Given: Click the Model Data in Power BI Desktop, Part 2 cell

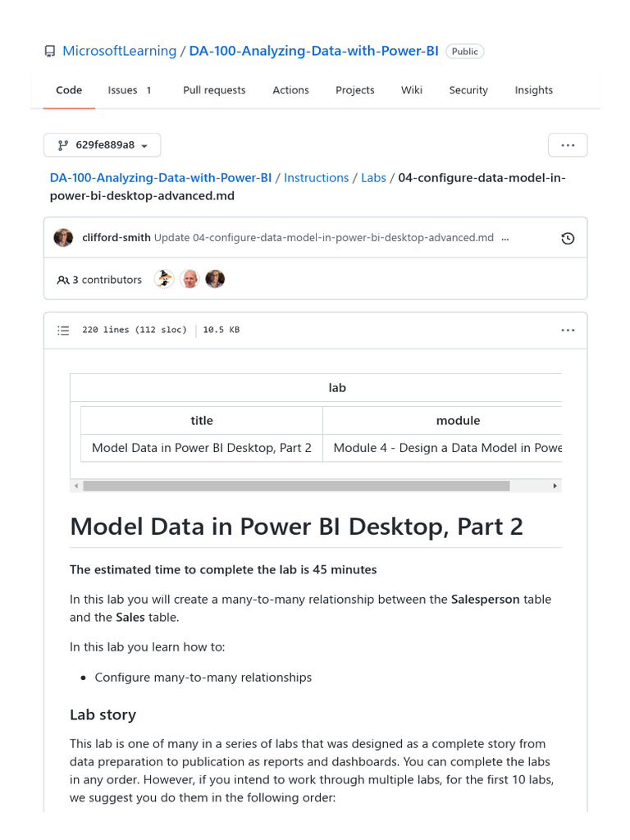Looking at the screenshot, I should point(202,448).
